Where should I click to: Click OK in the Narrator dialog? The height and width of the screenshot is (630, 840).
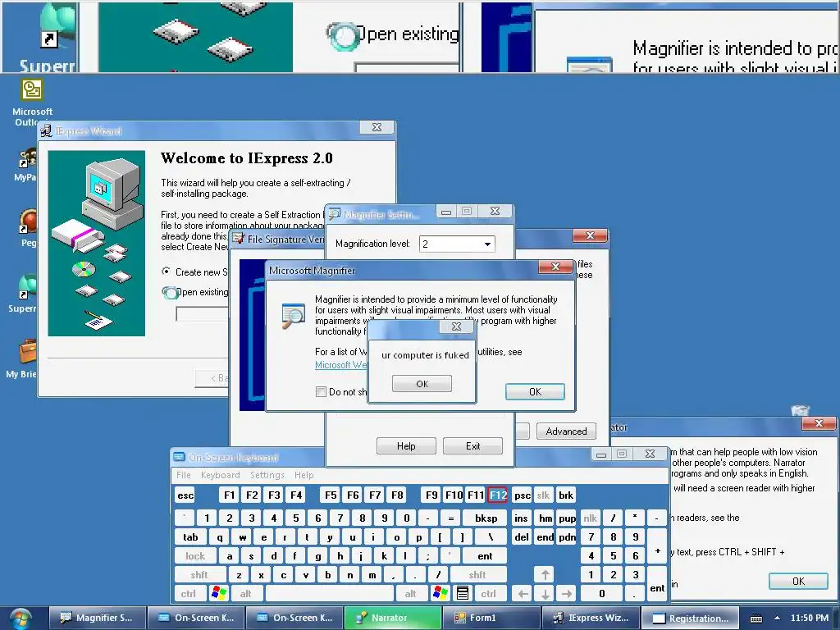798,582
